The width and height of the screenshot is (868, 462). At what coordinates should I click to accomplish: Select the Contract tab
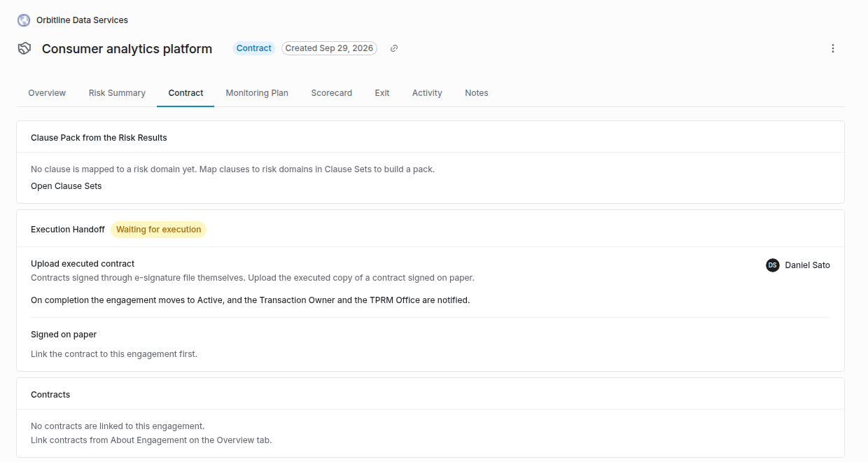185,93
